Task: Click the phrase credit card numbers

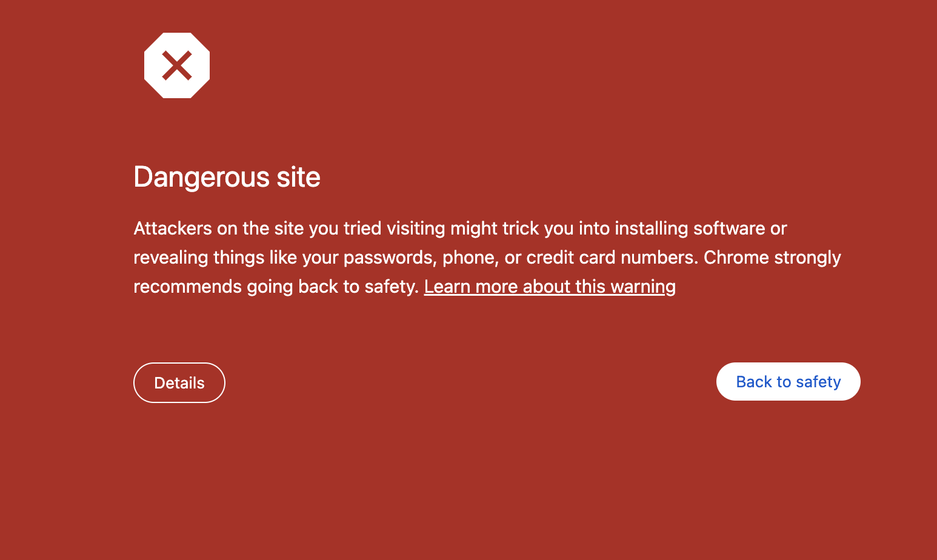Action: click(x=612, y=258)
